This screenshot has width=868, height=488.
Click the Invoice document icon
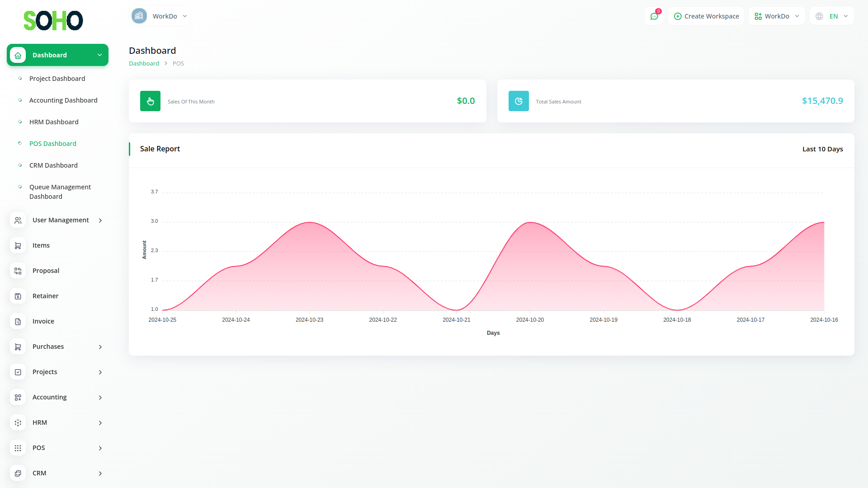[x=18, y=321]
